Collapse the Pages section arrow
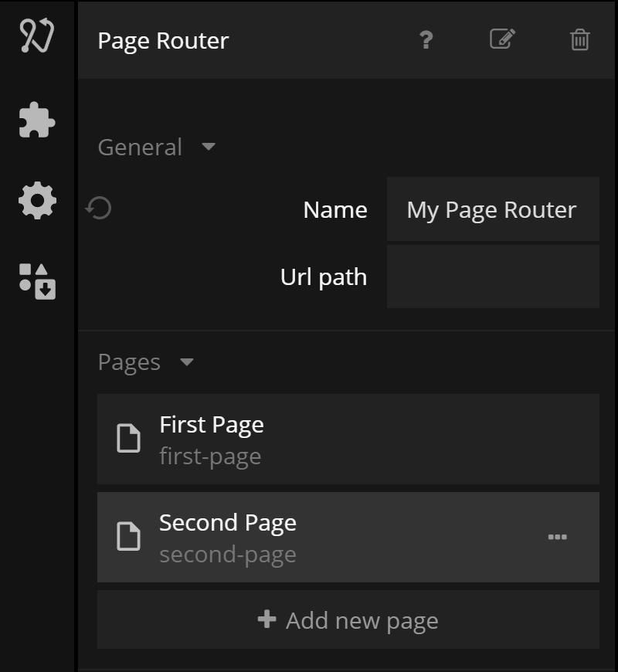Viewport: 618px width, 672px height. pyautogui.click(x=186, y=361)
